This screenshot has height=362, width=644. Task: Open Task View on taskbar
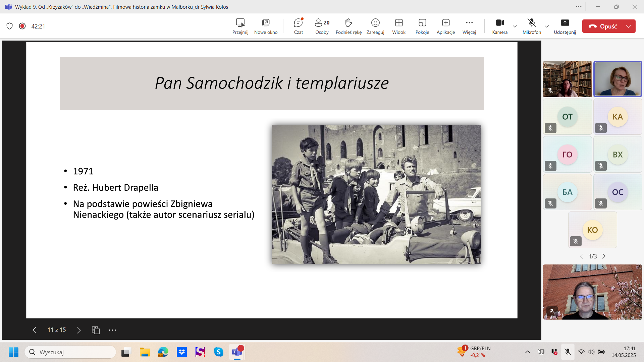pos(126,352)
